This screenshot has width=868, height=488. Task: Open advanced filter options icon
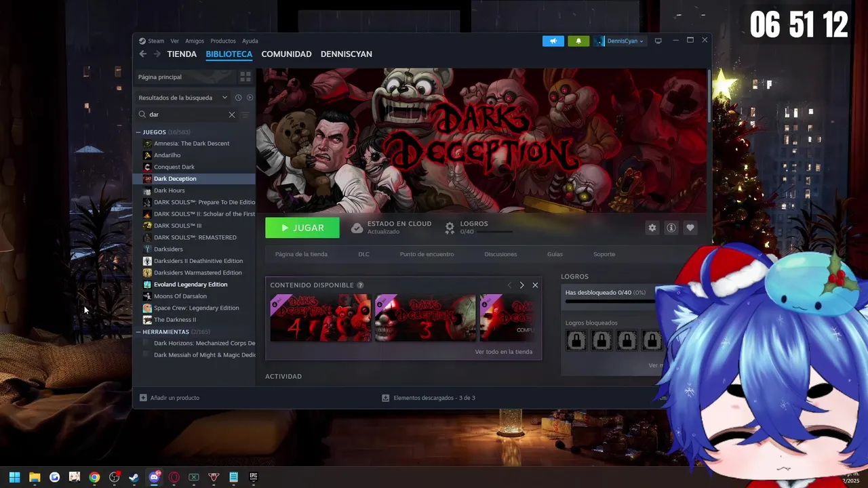245,115
